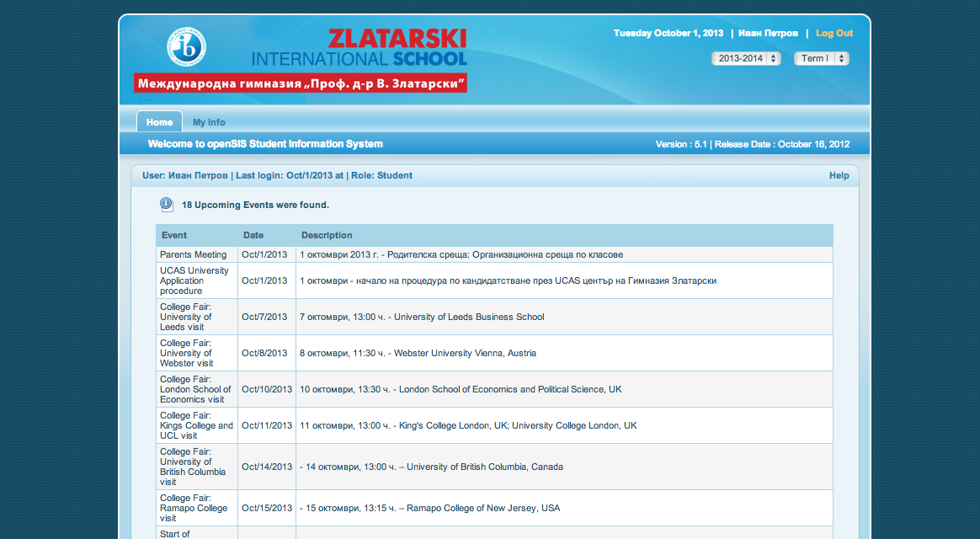Open the 2013-2014 school year dropdown

[x=746, y=58]
